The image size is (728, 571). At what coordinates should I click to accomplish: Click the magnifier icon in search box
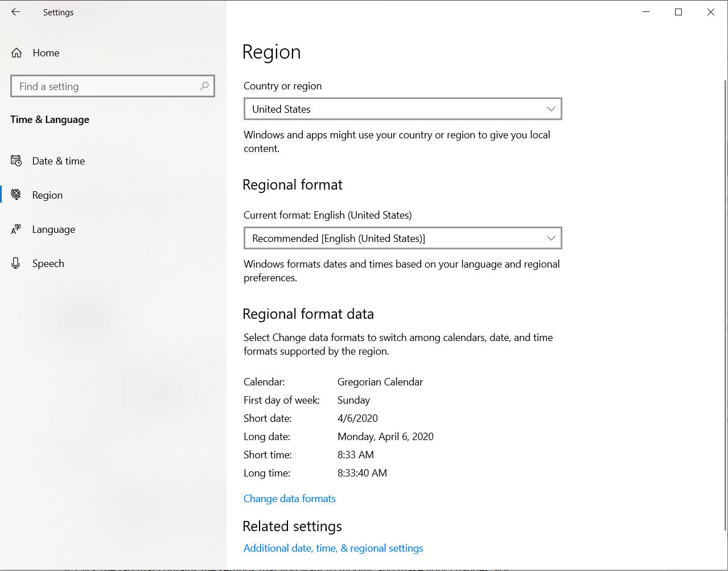coord(204,86)
